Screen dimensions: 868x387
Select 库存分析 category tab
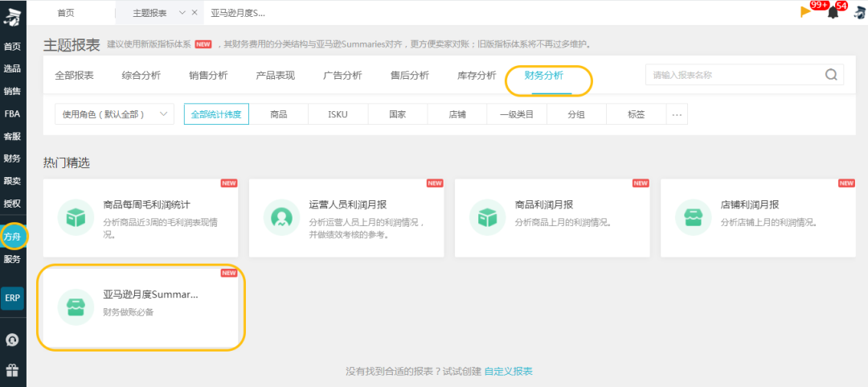coord(477,76)
